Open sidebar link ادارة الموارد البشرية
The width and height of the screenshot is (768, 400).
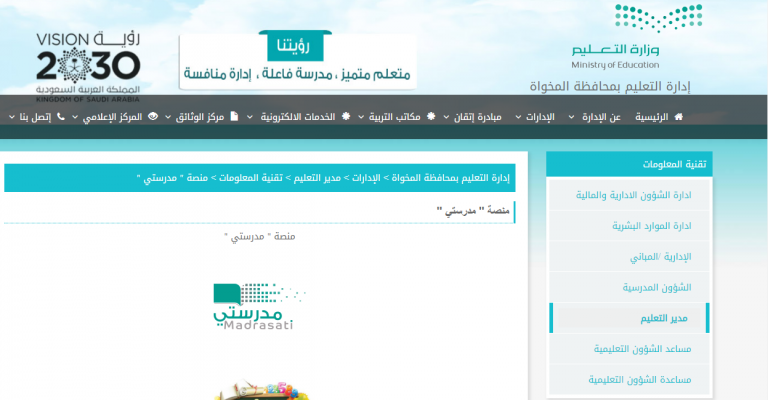click(x=629, y=226)
